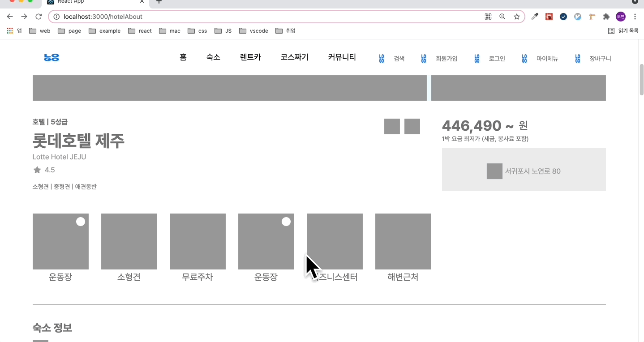Screen dimensions: 644x342
Task: Reload the page with the refresh icon
Action: pos(39,17)
